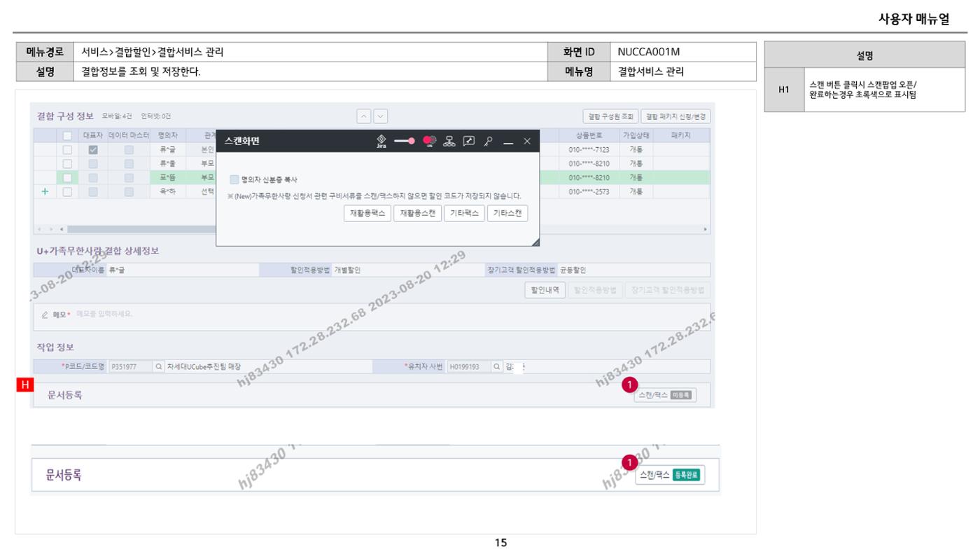This screenshot has height=552, width=980.
Task: Click the 기타스캔 button
Action: click(507, 214)
